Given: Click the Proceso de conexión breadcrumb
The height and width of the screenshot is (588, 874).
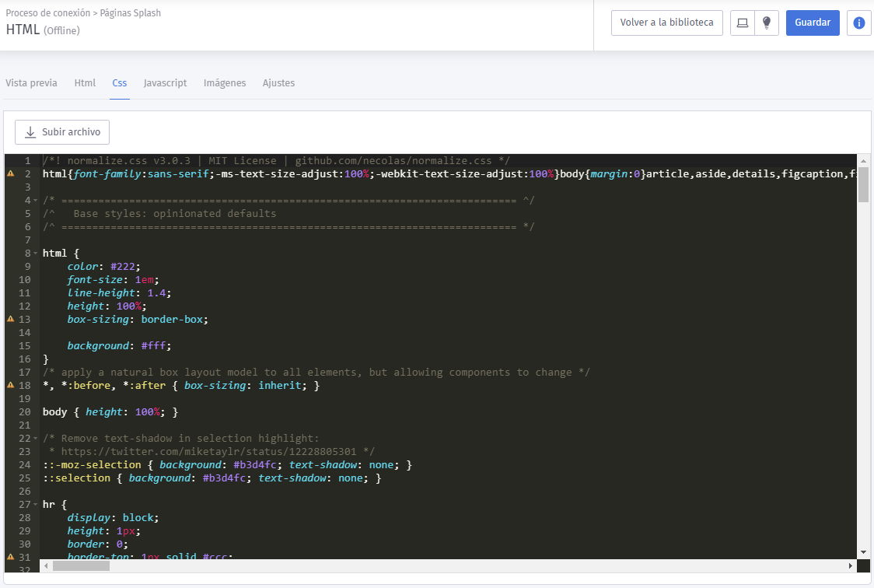Looking at the screenshot, I should (48, 12).
